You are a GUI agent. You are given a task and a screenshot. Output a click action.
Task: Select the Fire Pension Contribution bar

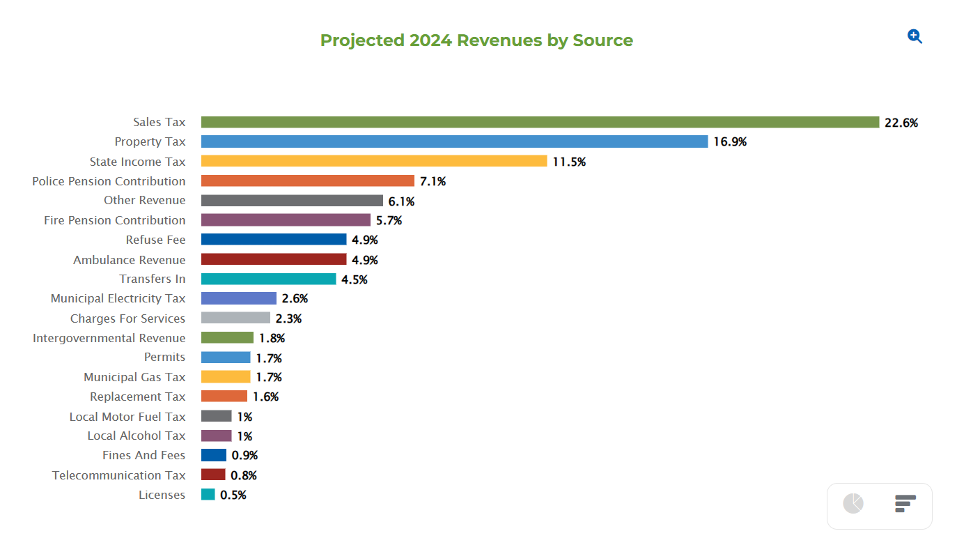(286, 220)
